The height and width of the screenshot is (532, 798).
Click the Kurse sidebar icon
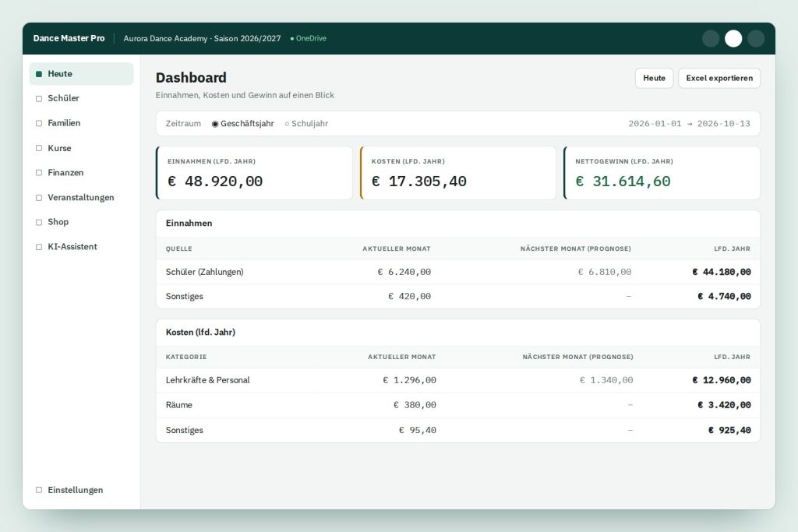(39, 148)
